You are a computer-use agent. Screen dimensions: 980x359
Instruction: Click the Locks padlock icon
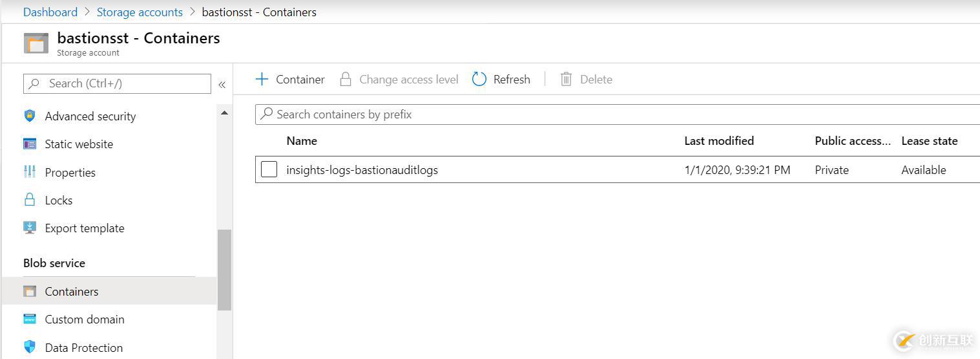coord(30,200)
